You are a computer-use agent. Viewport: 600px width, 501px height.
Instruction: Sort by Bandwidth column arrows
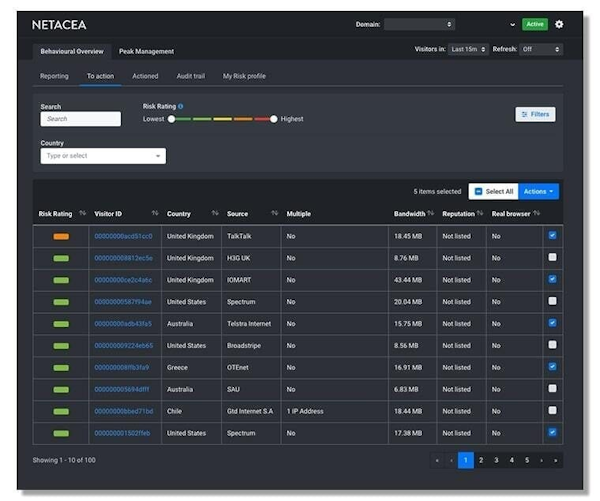(x=431, y=213)
